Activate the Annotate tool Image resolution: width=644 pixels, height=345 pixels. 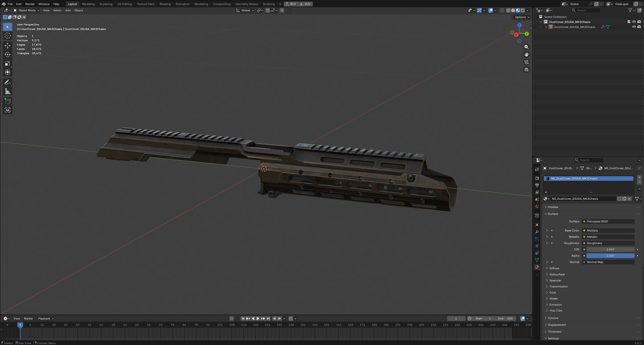(x=8, y=83)
